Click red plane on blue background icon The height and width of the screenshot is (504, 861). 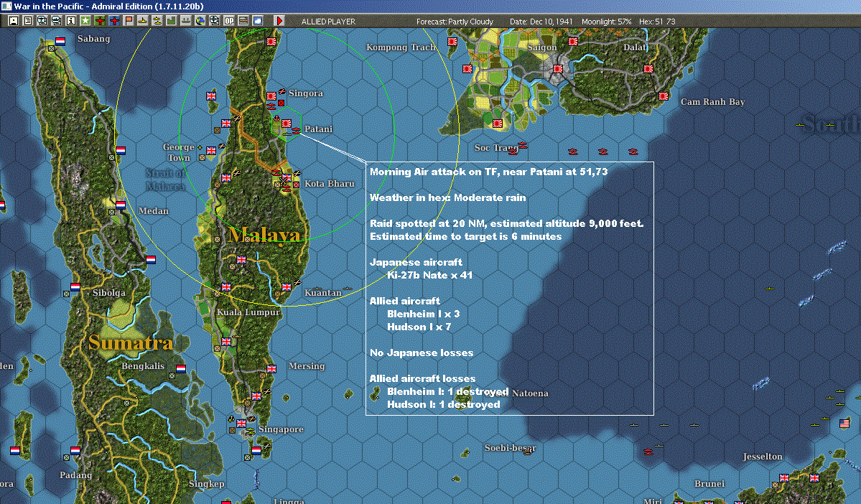click(113, 21)
